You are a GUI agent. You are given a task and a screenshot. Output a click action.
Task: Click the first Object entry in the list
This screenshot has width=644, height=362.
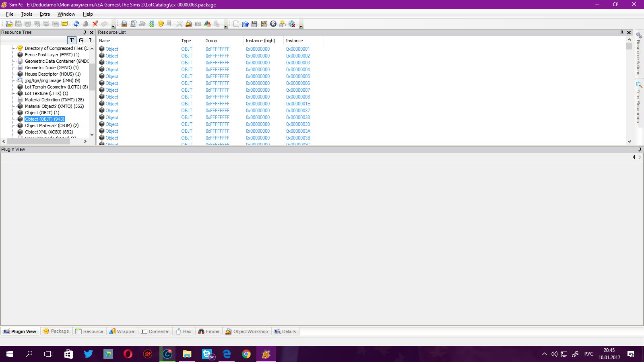[x=112, y=49]
